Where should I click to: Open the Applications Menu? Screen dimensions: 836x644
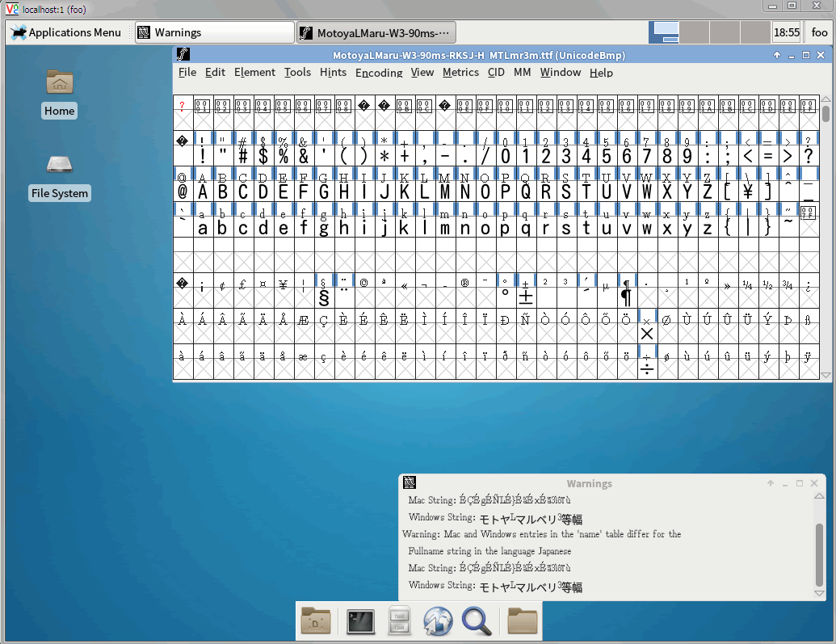coord(67,32)
